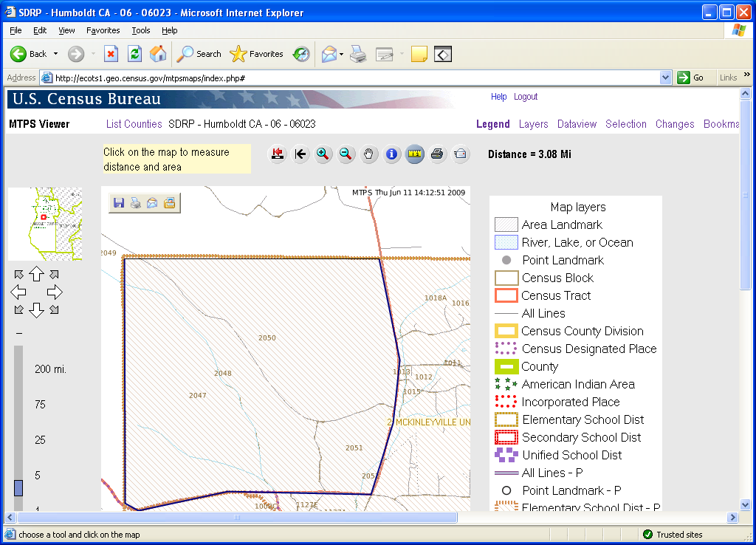Open the List Counties link
This screenshot has height=545, width=756.
coord(134,124)
